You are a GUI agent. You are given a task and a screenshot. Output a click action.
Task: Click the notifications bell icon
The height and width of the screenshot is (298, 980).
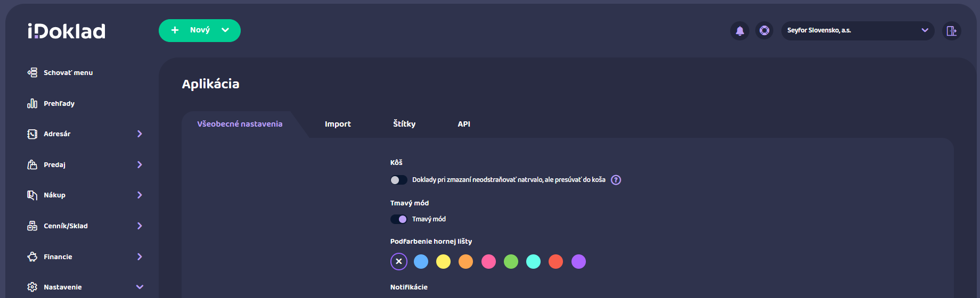pos(739,31)
